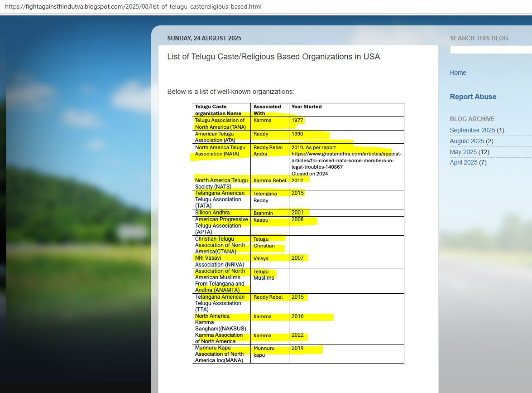Click the Blog Archive heading
This screenshot has height=393, width=532.
[472, 119]
